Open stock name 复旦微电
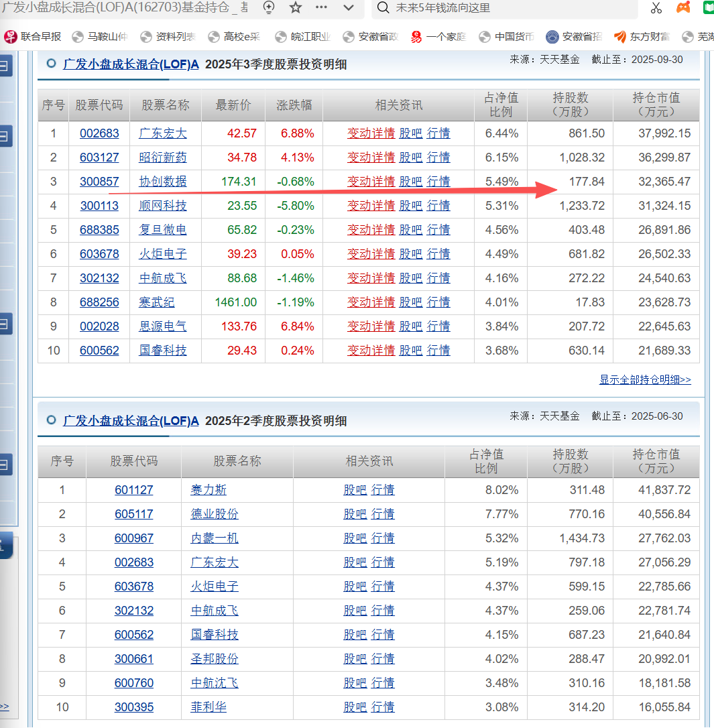 click(163, 230)
